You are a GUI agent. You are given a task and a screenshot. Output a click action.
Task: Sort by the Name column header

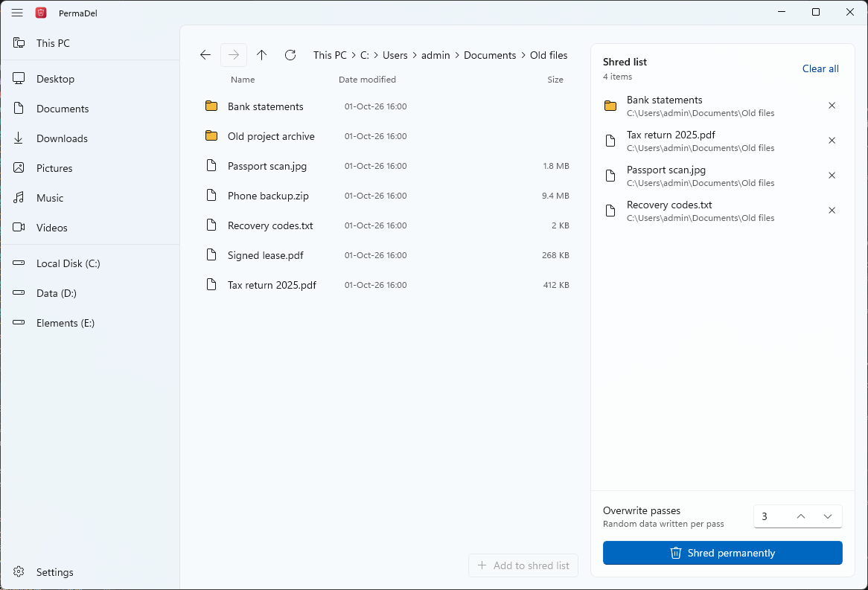(x=243, y=80)
